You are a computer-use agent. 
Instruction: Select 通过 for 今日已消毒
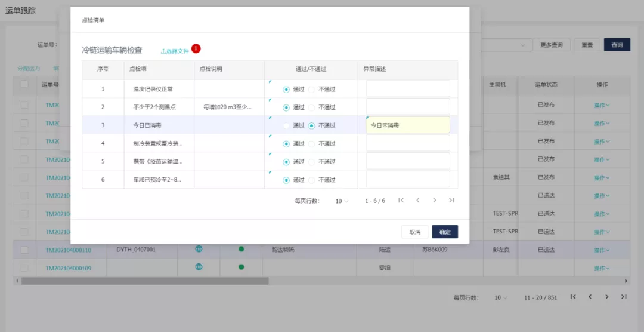pos(287,125)
